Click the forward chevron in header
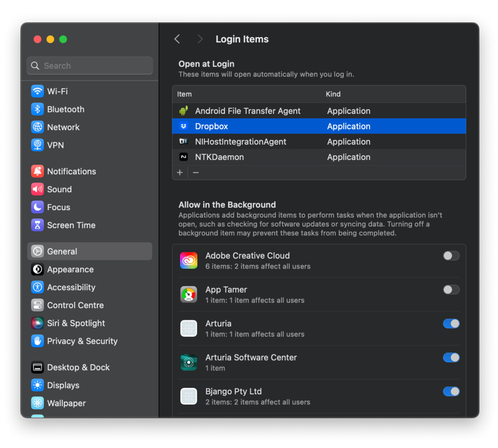This screenshot has height=448, width=498. [x=200, y=39]
